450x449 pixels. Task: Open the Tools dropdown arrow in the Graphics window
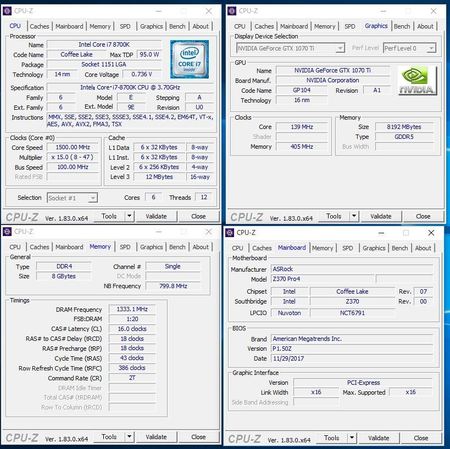point(354,216)
